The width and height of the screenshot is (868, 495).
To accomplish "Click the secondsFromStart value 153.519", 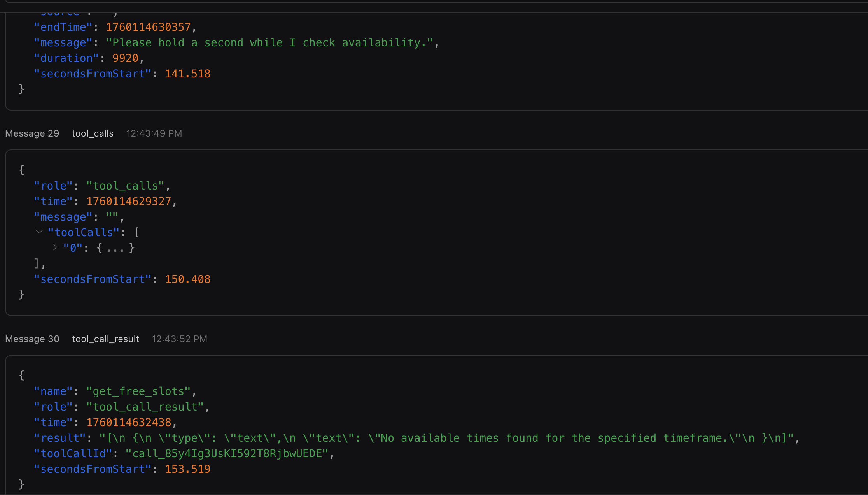I will [187, 469].
